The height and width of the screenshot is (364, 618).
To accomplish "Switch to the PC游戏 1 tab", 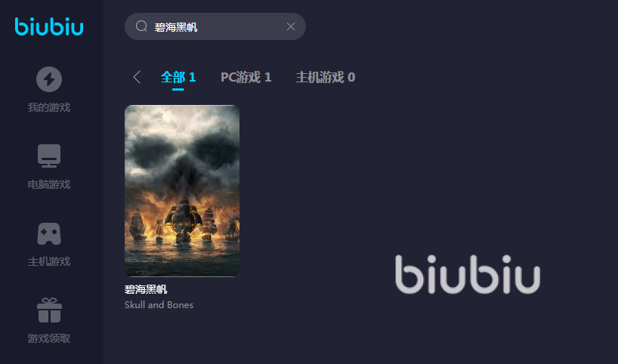I will (x=246, y=77).
